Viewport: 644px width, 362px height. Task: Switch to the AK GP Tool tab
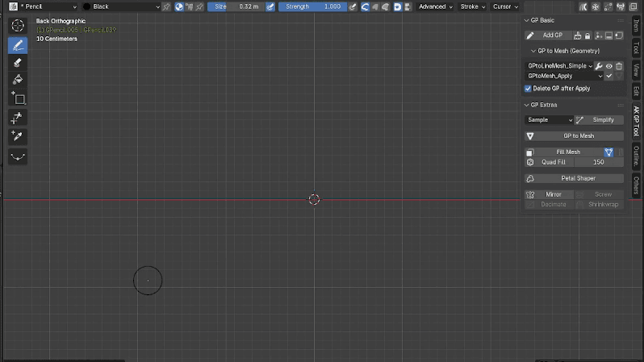pyautogui.click(x=636, y=121)
